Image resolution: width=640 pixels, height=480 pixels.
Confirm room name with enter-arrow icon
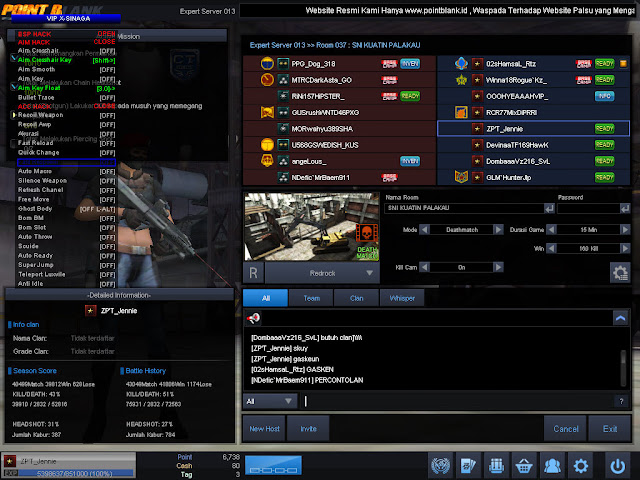[x=549, y=208]
